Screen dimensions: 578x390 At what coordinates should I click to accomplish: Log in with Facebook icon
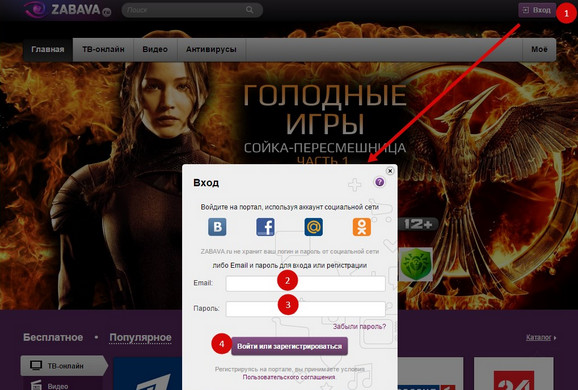click(265, 227)
